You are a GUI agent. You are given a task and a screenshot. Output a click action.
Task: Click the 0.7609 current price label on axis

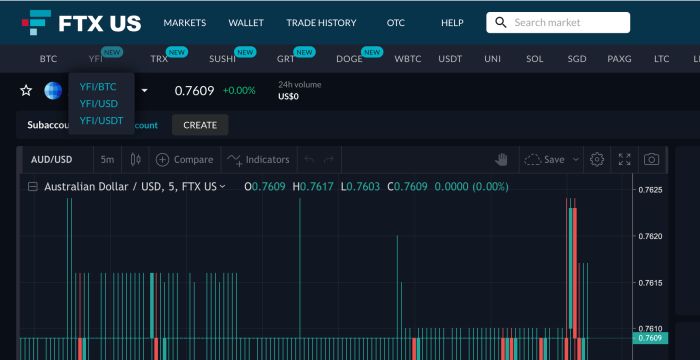[x=650, y=338]
